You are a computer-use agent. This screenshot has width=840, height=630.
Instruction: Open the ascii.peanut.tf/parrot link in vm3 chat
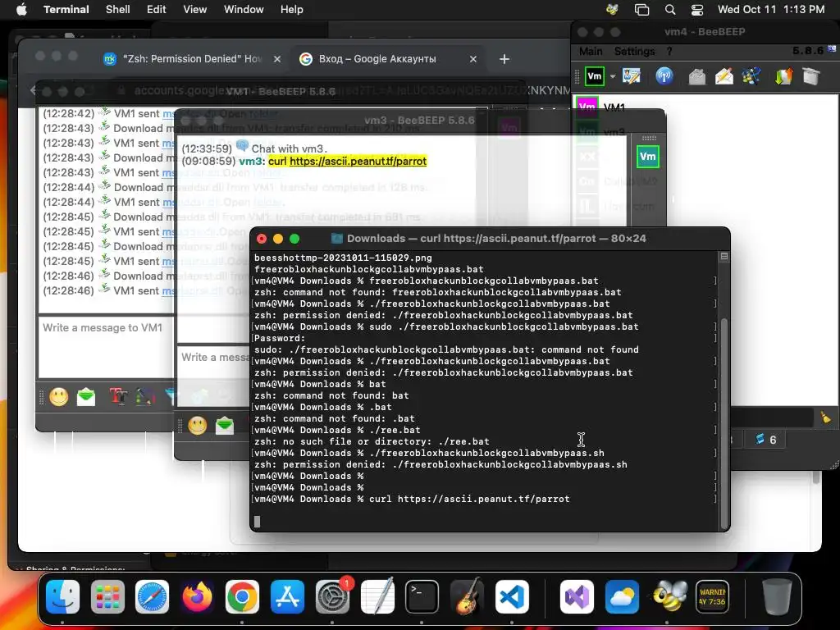[x=358, y=162]
